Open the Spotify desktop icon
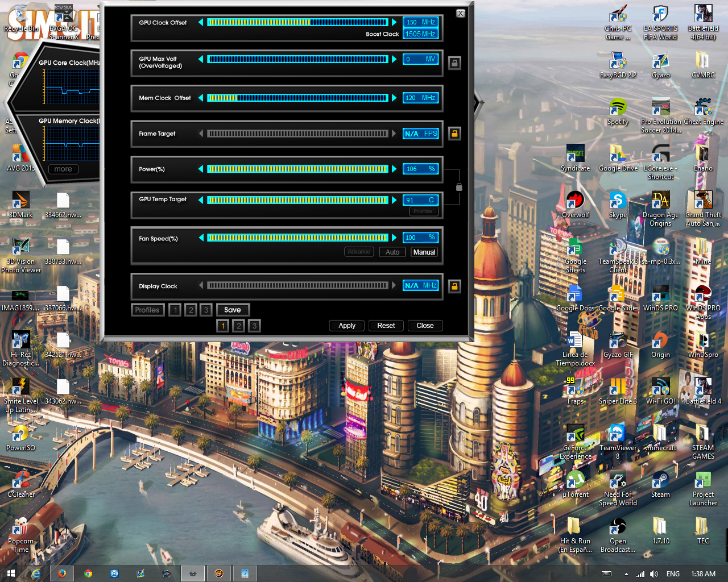 [x=618, y=111]
